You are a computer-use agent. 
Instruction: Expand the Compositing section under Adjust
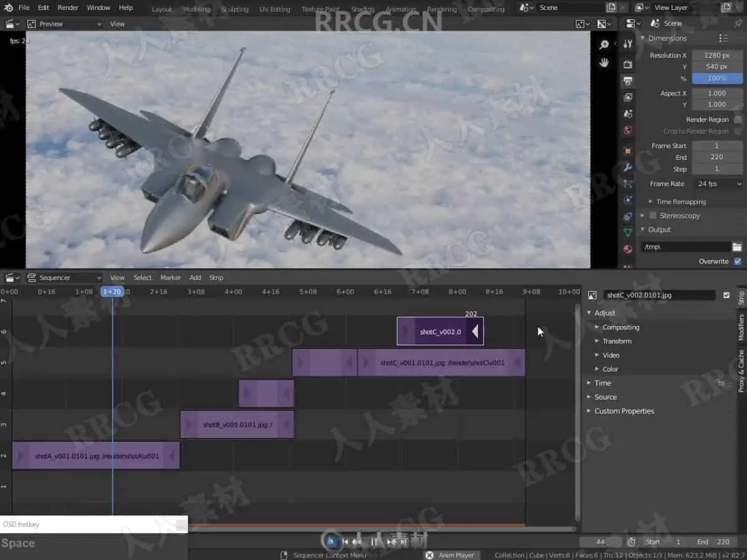coord(620,327)
